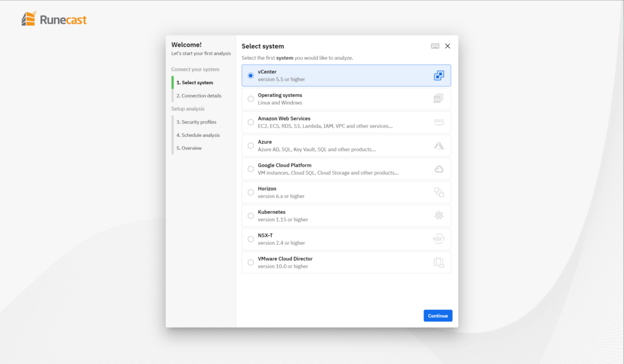Click 'EC2, ECS, RDS, S3, Lambda' description

(x=325, y=126)
